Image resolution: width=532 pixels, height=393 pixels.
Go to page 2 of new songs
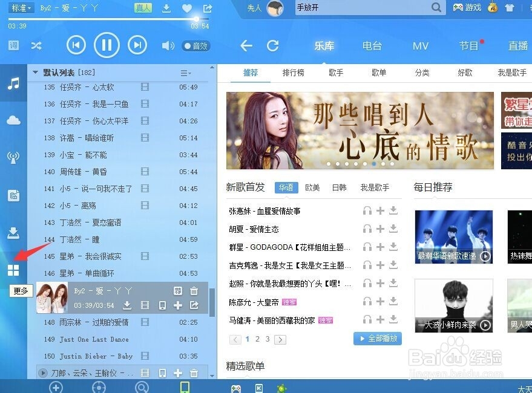tap(257, 339)
